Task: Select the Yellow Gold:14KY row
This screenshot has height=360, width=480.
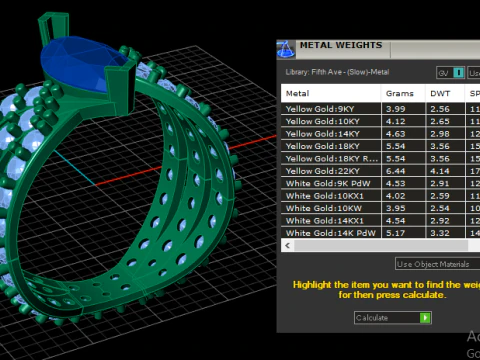Action: point(380,134)
